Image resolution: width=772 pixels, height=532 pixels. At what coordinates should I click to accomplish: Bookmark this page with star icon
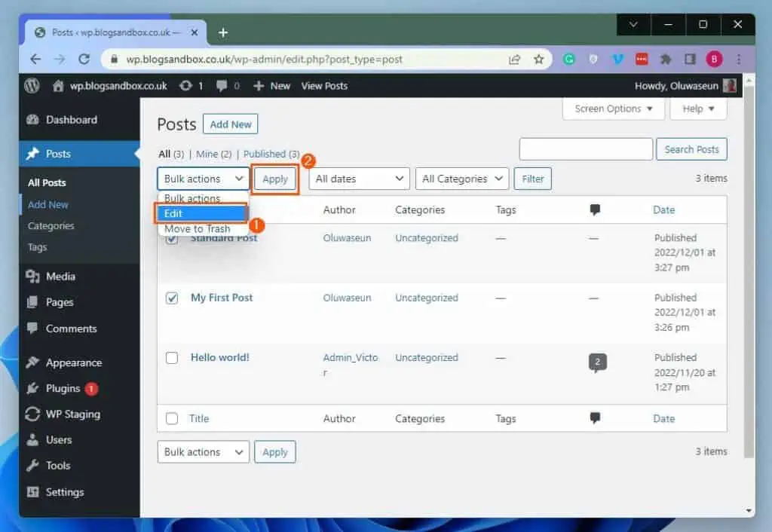(538, 60)
